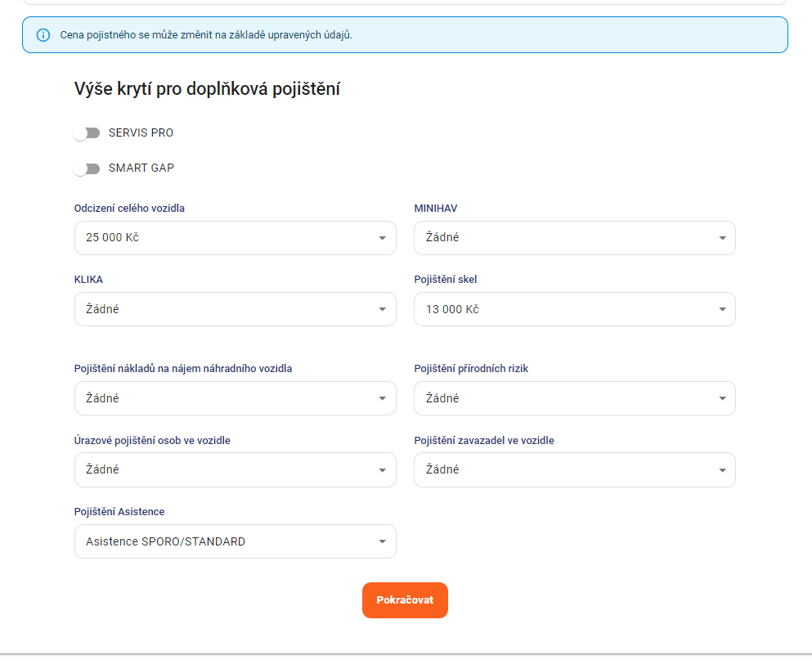Click the SMART GAP label text
Viewport: 812px width, 669px height.
coord(141,168)
